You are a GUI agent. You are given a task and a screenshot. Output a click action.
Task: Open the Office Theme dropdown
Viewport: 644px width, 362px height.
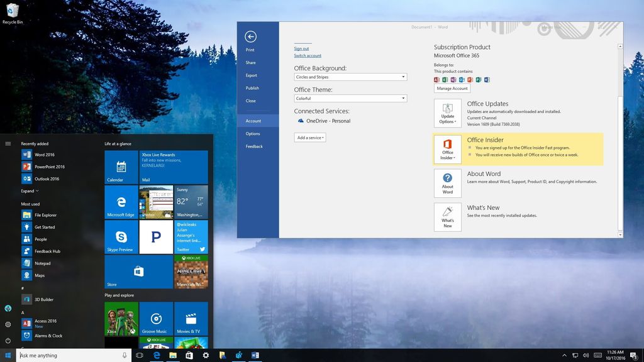tap(350, 98)
